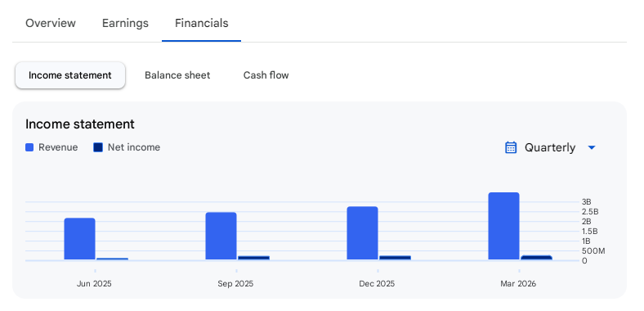644x311 pixels.
Task: Select the Sep 2025 revenue bar
Action: [221, 237]
